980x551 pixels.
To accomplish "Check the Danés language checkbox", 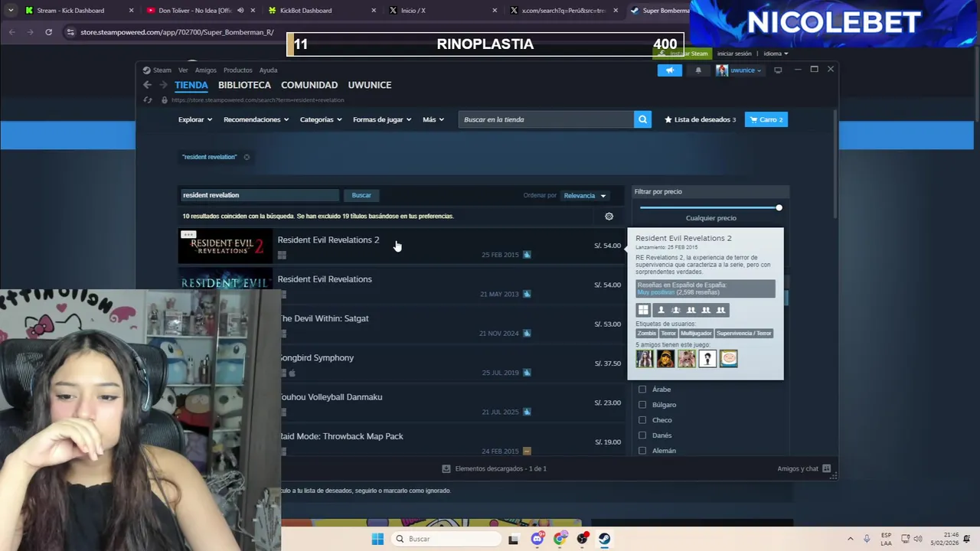I will tap(642, 435).
